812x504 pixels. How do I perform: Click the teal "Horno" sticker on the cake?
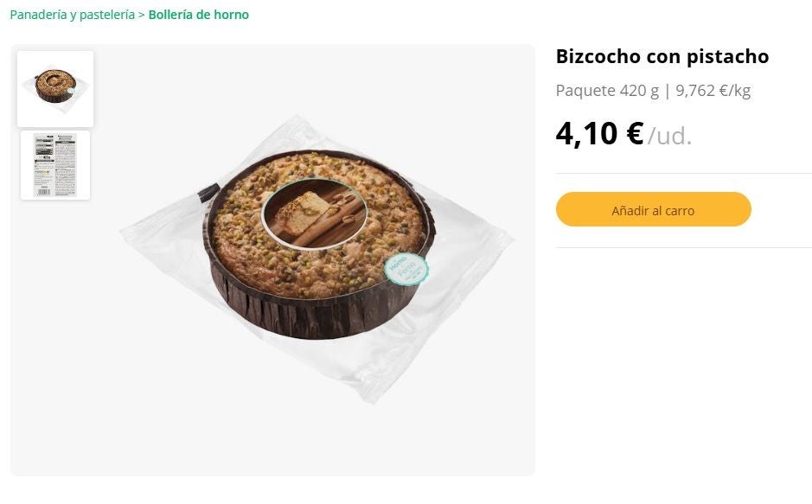(x=406, y=269)
